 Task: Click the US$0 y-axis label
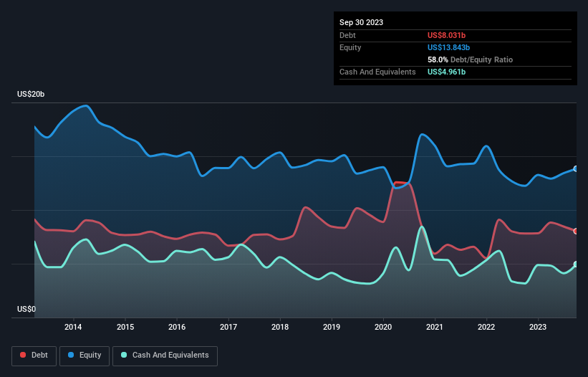click(26, 309)
